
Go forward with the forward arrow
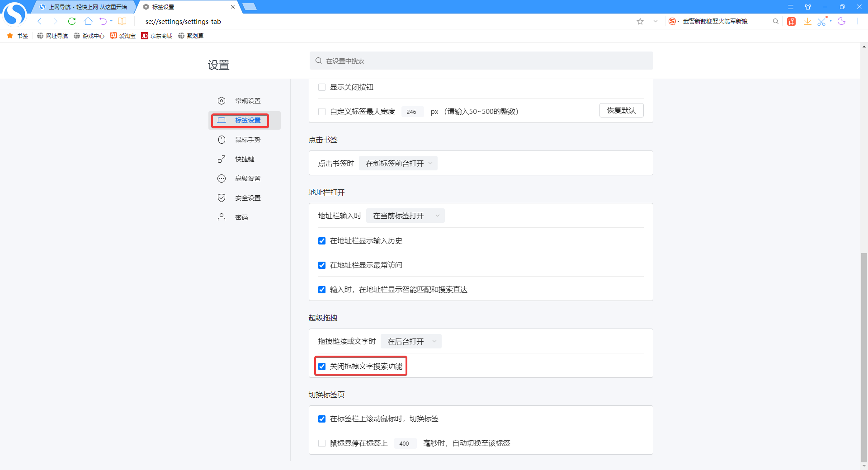pyautogui.click(x=55, y=21)
